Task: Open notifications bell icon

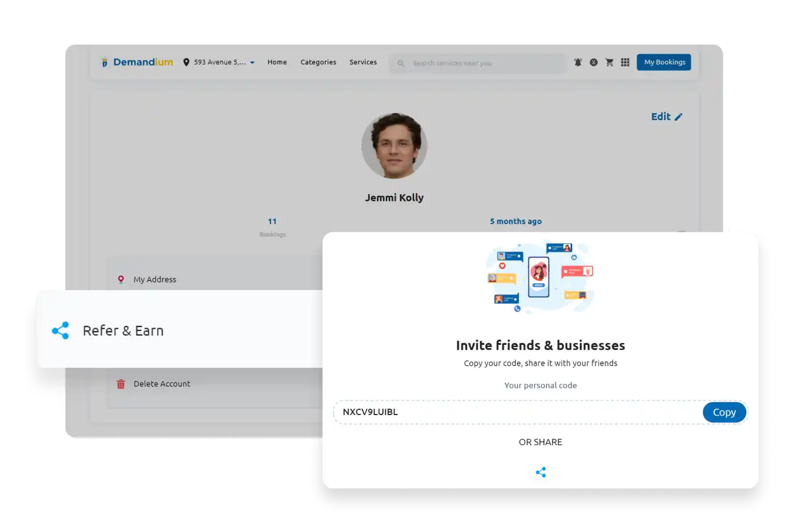Action: pos(578,62)
